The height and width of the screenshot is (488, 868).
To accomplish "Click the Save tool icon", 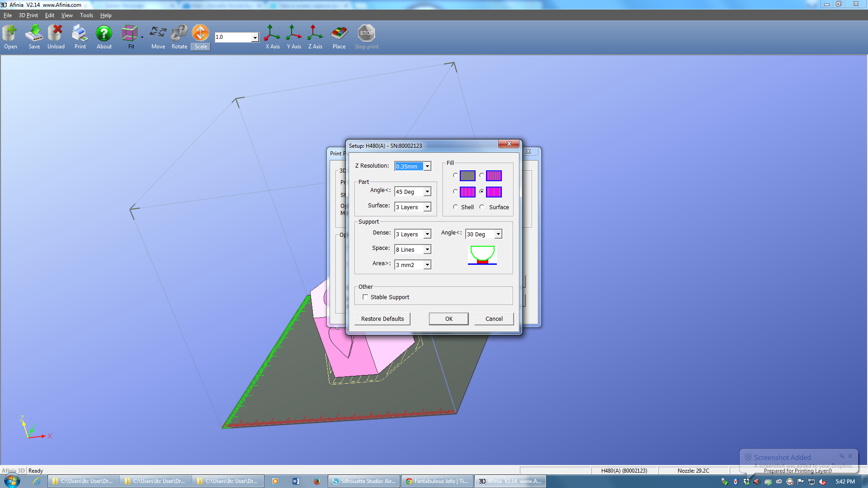I will [34, 38].
